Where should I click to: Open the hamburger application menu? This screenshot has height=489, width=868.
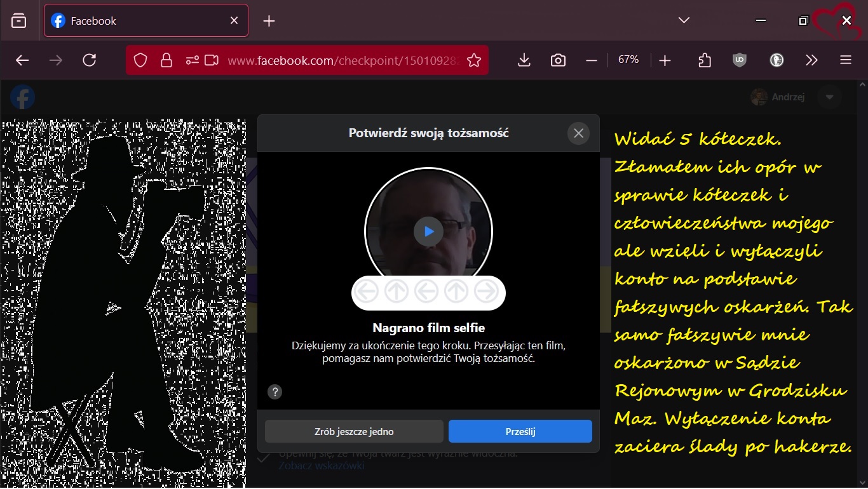click(845, 60)
